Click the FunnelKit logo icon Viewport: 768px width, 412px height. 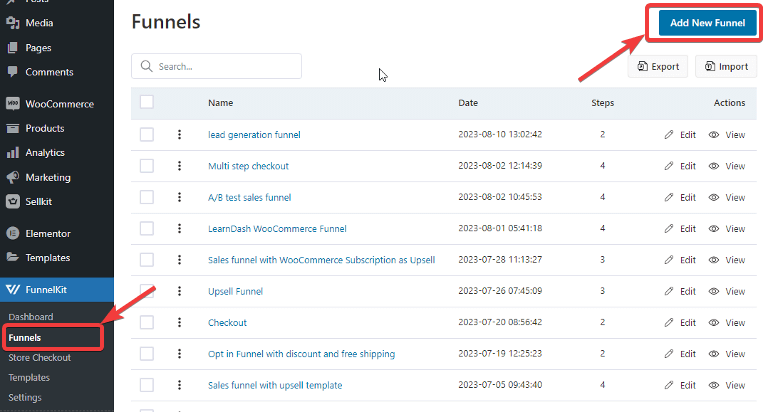coord(13,291)
